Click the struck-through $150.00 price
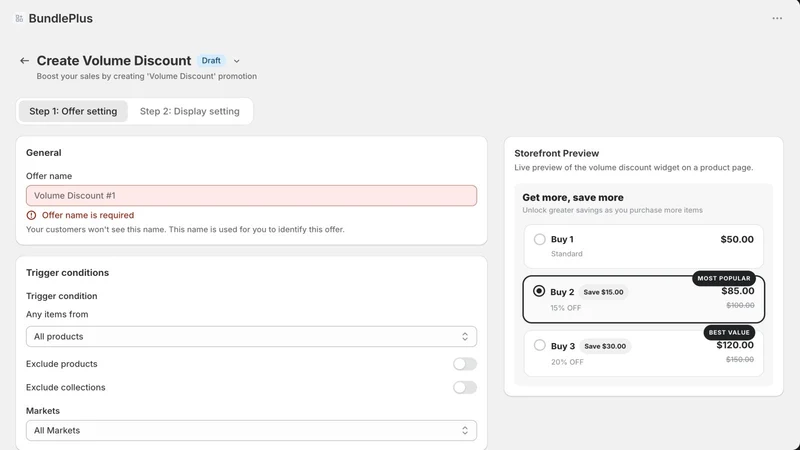The width and height of the screenshot is (800, 450). [740, 360]
